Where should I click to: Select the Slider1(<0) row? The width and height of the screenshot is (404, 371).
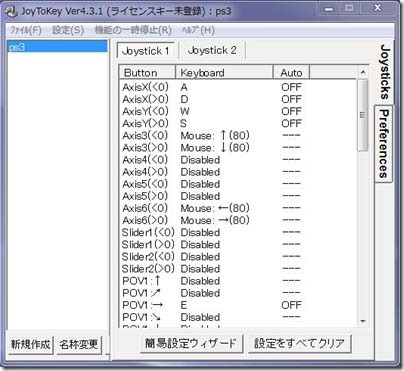239,233
